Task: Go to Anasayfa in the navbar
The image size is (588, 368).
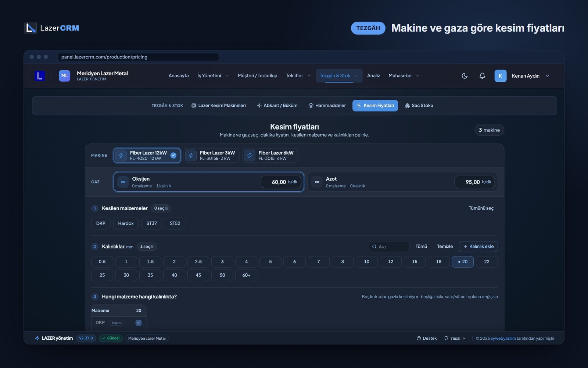Action: click(x=179, y=76)
